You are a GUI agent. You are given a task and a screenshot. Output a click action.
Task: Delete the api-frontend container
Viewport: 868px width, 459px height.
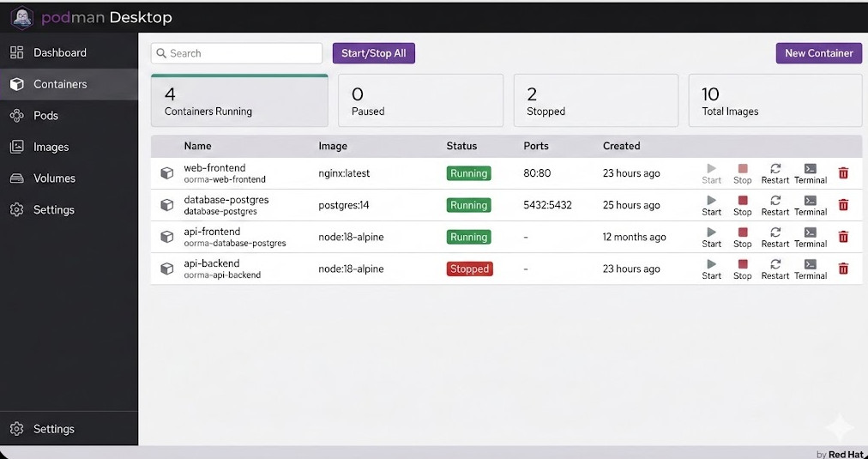point(843,237)
